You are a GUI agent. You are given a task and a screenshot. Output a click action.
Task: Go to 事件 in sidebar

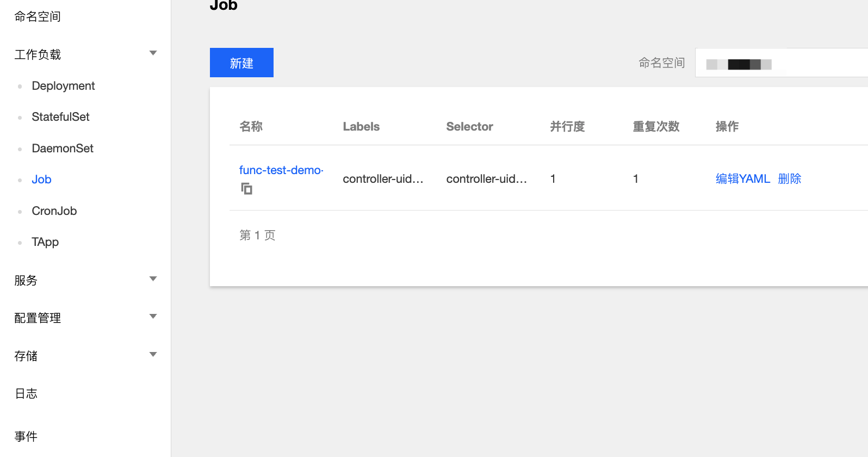(x=26, y=437)
